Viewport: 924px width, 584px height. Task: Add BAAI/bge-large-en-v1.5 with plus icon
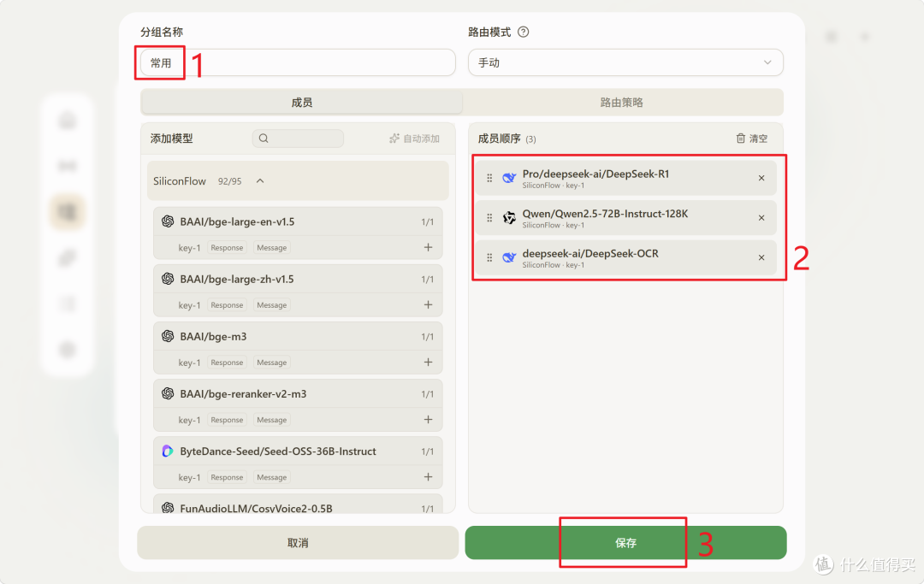(x=429, y=247)
